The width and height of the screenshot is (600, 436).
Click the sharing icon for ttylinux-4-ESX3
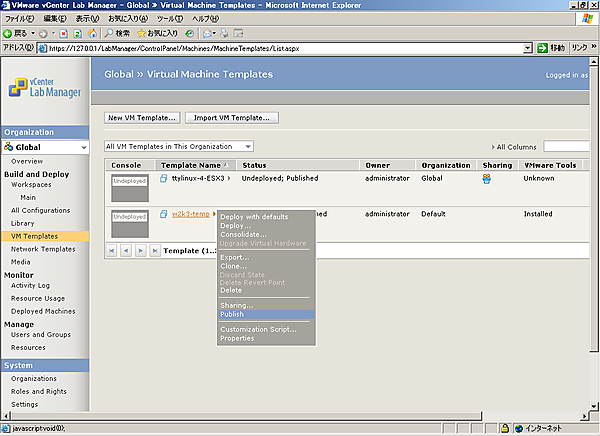click(x=487, y=179)
